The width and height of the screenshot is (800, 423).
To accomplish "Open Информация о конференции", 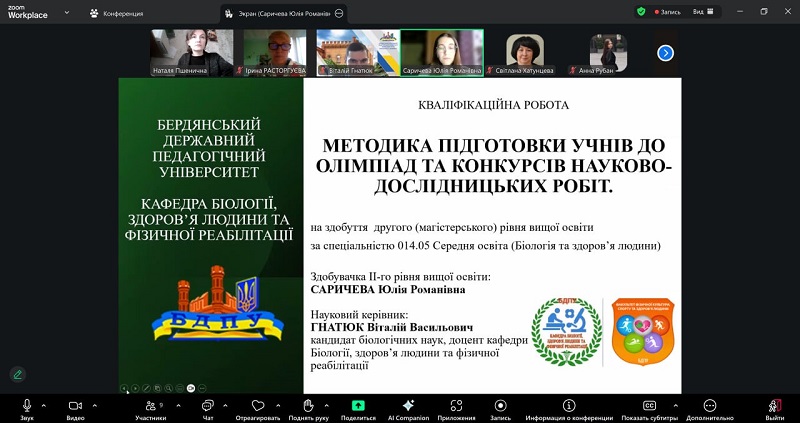I will click(569, 406).
